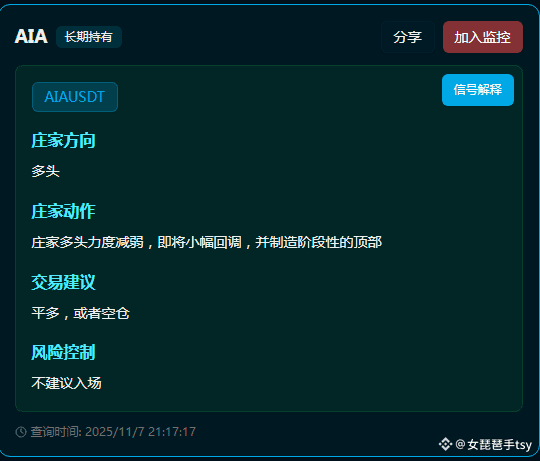Click the 庄家多头力度减弱 description line
The width and height of the screenshot is (540, 461).
(x=207, y=242)
